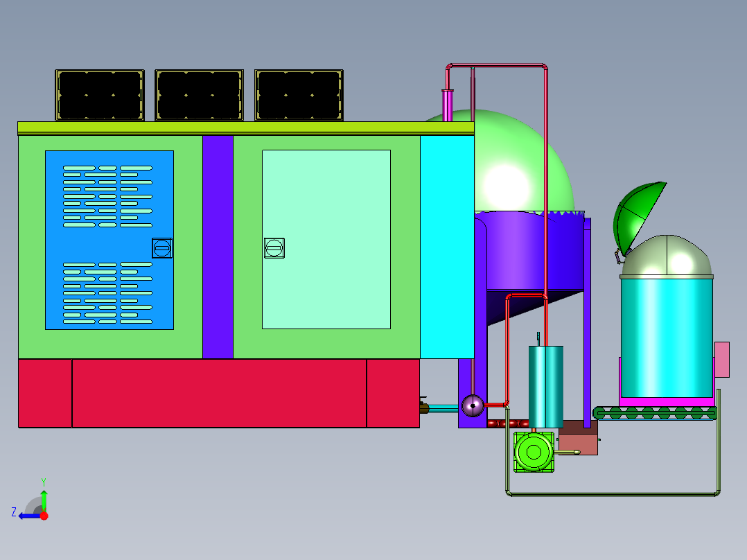
Task: Select the middle black rooftop fan unit
Action: [199, 95]
